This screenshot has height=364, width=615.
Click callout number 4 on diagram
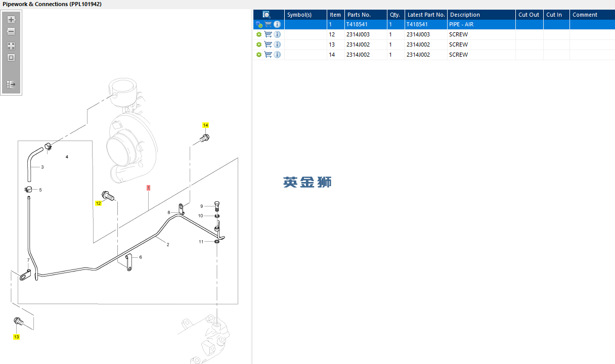67,157
